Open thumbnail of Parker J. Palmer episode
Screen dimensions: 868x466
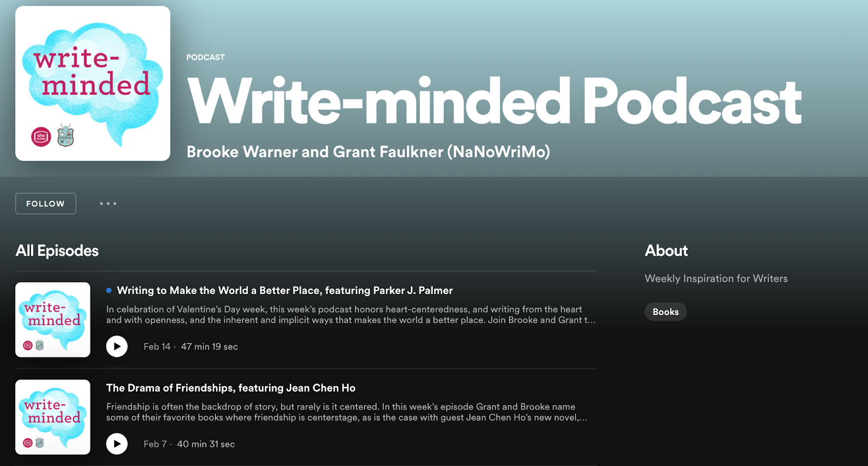[x=53, y=320]
